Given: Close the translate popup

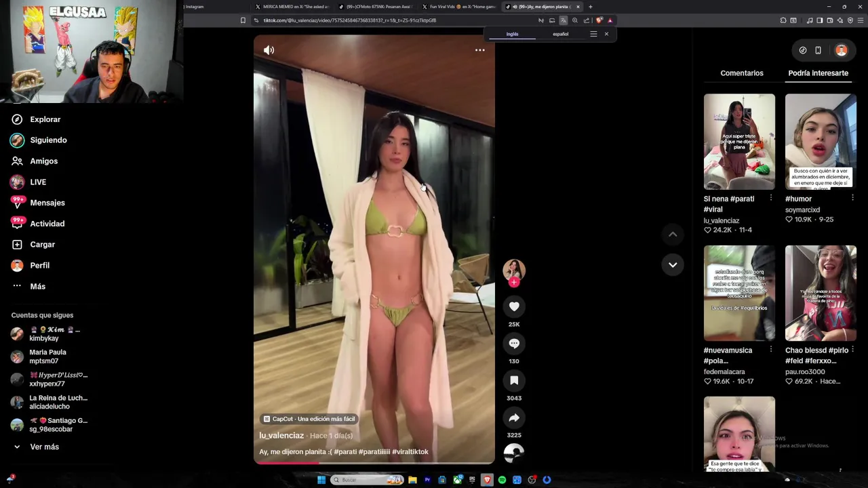Looking at the screenshot, I should (x=606, y=34).
